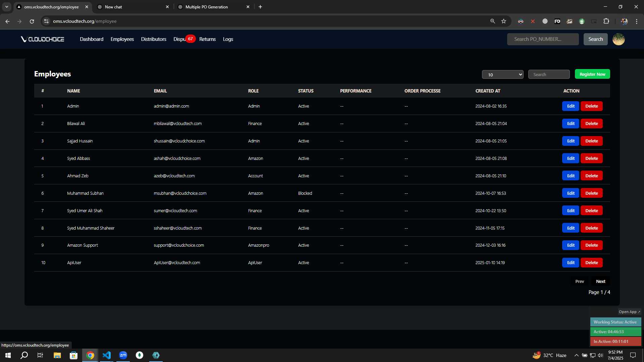Screen dimensions: 644x362
Task: Open the browser zoom magnifier icon
Action: (492, 21)
